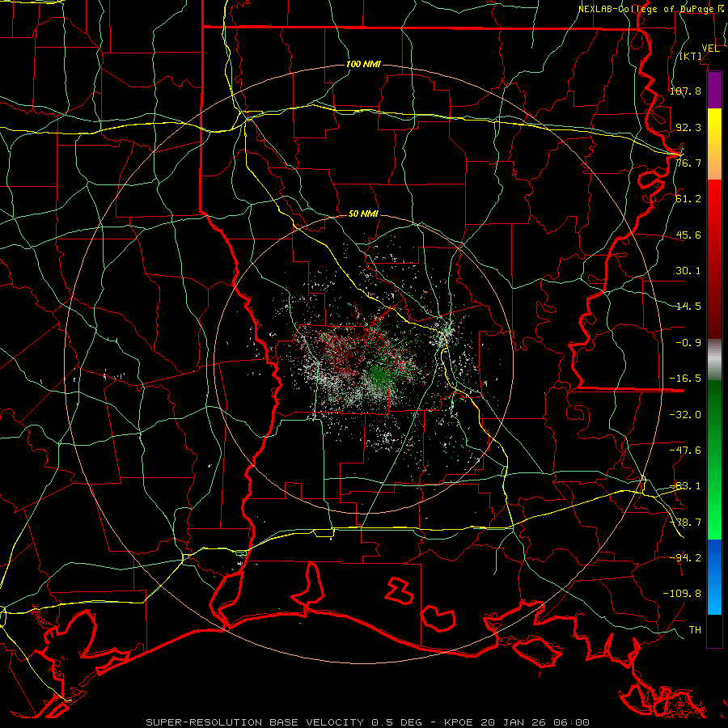Screen dimensions: 728x728
Task: Click the -16.5 velocity scale value
Action: 685,379
